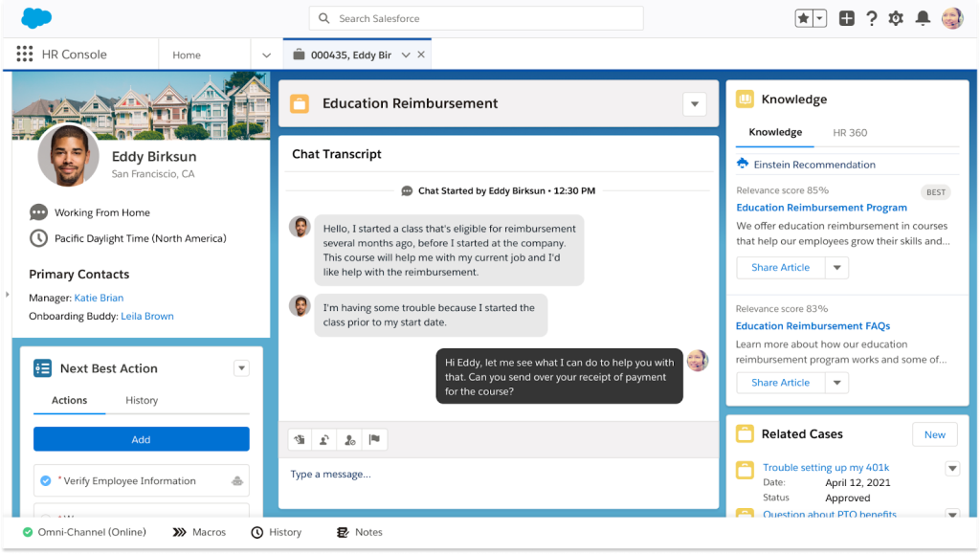The image size is (980, 554).
Task: Open dropdown beside first Share Article button
Action: (x=837, y=268)
